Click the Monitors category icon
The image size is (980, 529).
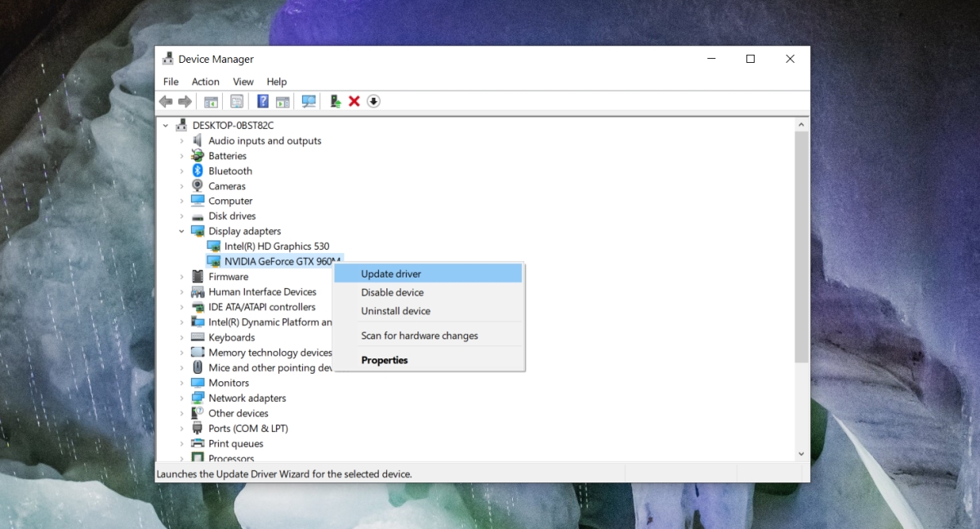(x=198, y=383)
